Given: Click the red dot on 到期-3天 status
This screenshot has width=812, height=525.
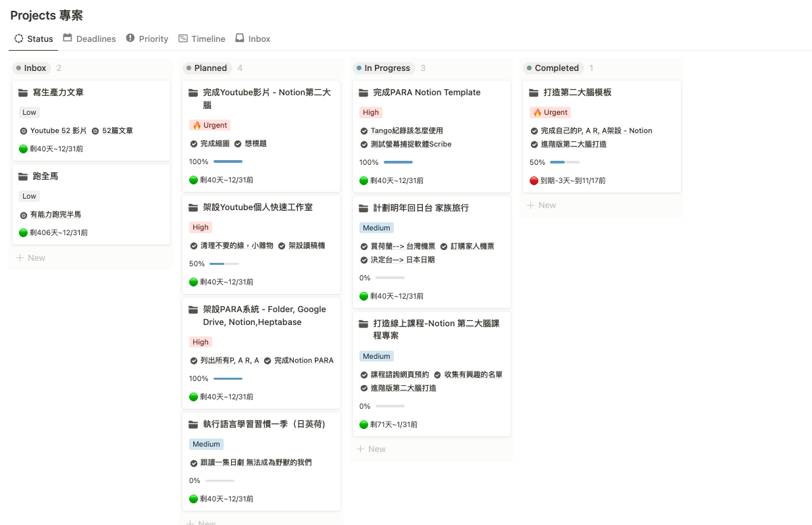Looking at the screenshot, I should coord(534,181).
